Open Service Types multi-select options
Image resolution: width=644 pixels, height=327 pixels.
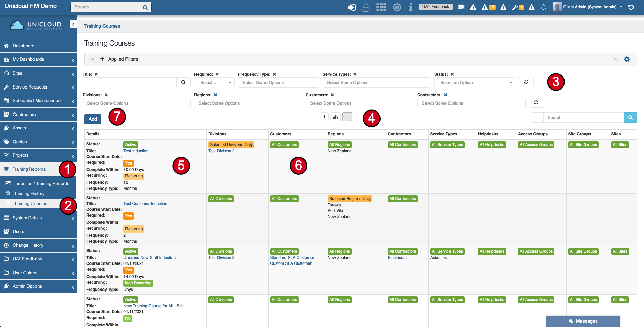pyautogui.click(x=377, y=83)
